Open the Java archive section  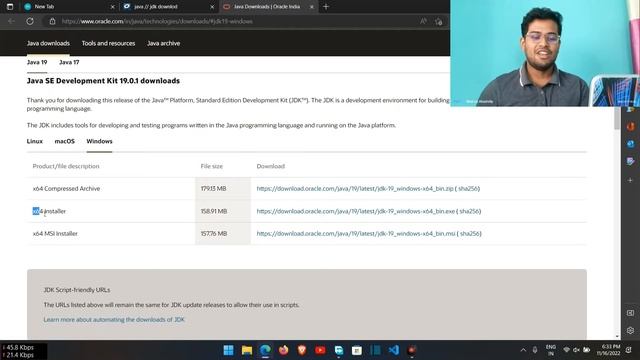pos(163,43)
